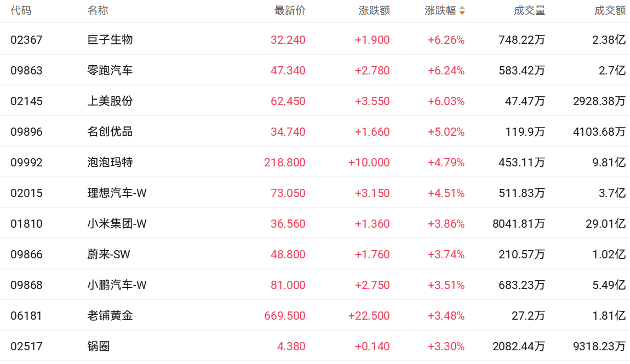Open the 巨子生物 stock link

(110, 40)
